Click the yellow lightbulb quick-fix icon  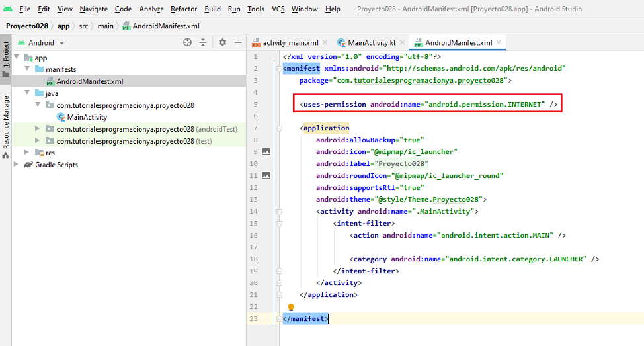pyautogui.click(x=291, y=308)
